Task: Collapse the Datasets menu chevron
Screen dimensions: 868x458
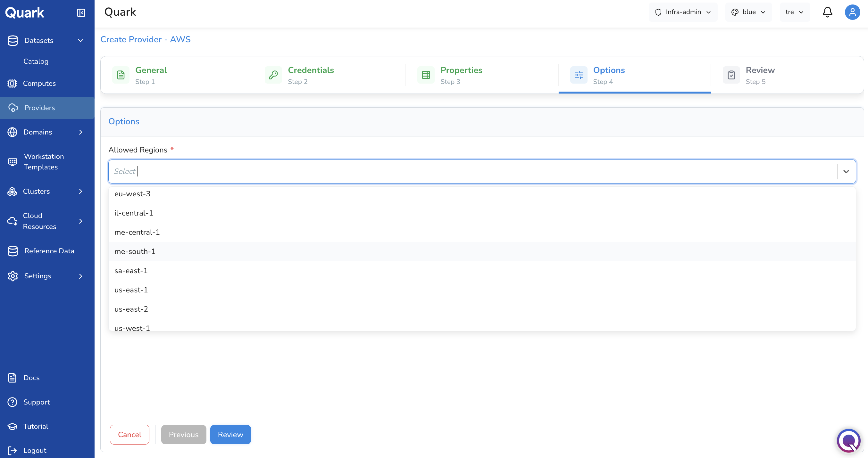Action: 80,40
